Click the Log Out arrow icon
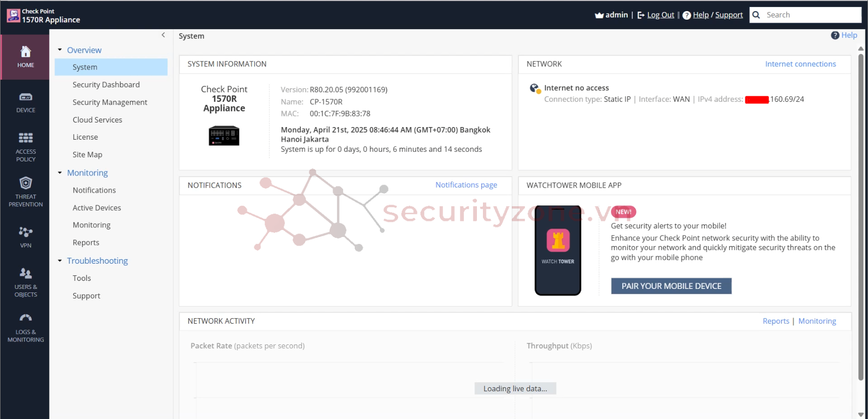868x419 pixels. 641,15
